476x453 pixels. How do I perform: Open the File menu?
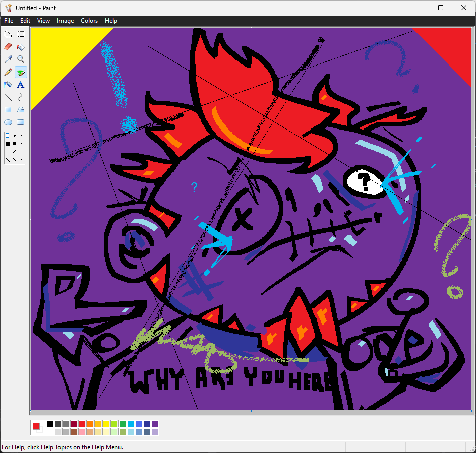9,21
